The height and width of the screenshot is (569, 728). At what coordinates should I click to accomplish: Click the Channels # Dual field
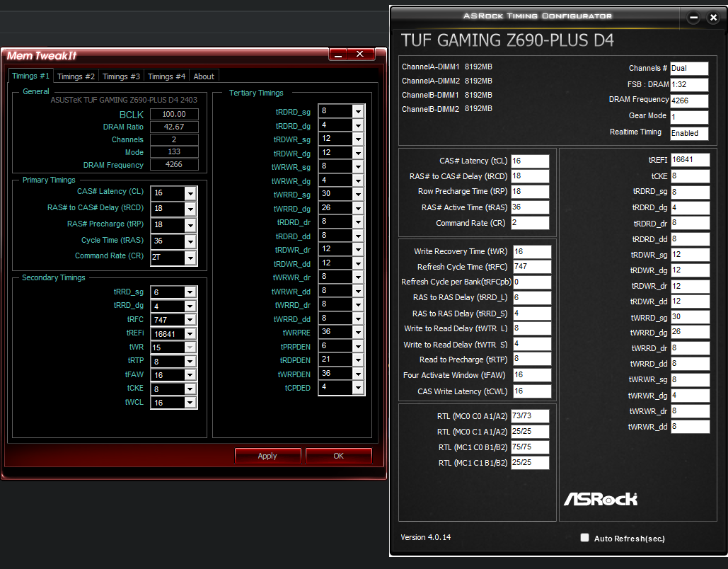click(689, 68)
